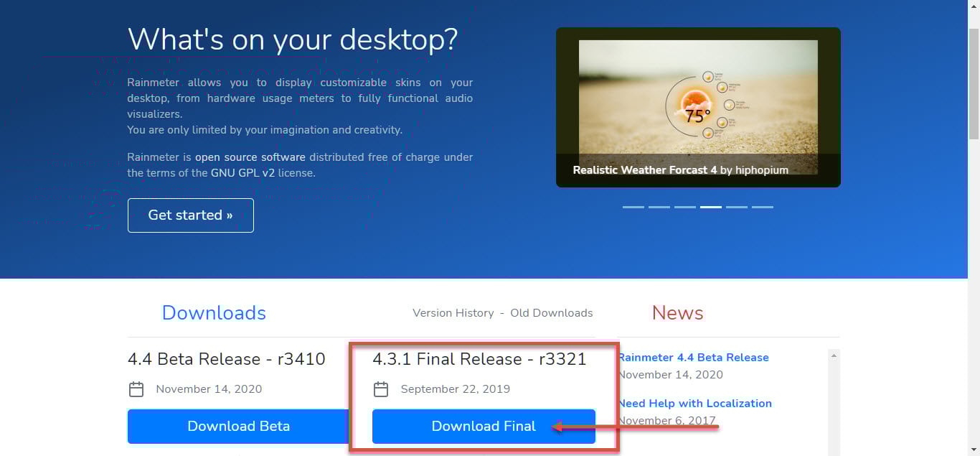980x456 pixels.
Task: Click the 4.4 Beta Release - r3410 title
Action: pyautogui.click(x=227, y=359)
